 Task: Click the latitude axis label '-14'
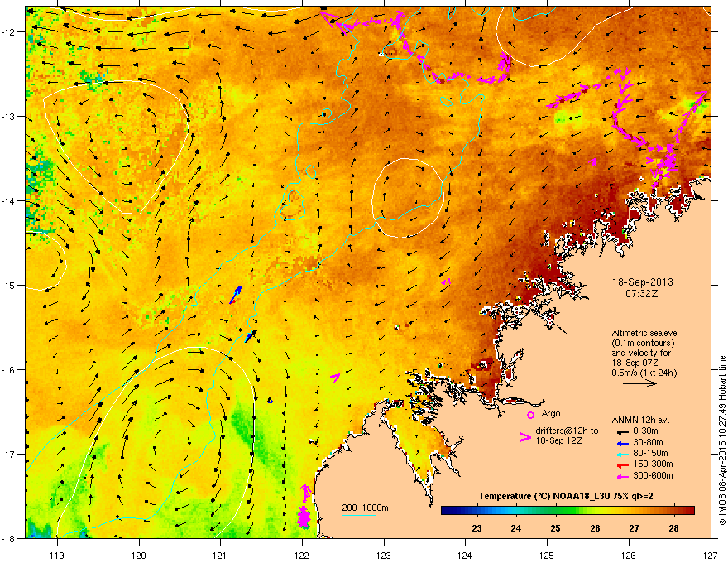(x=8, y=200)
